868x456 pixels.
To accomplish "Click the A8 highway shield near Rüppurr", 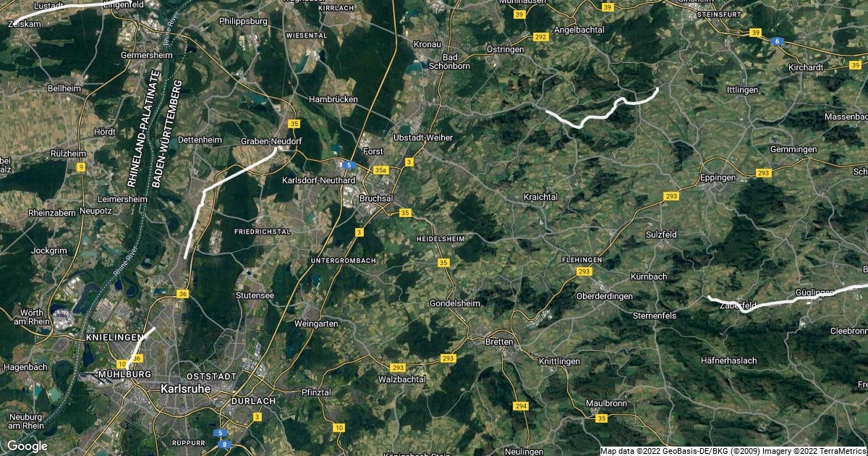I will (226, 444).
